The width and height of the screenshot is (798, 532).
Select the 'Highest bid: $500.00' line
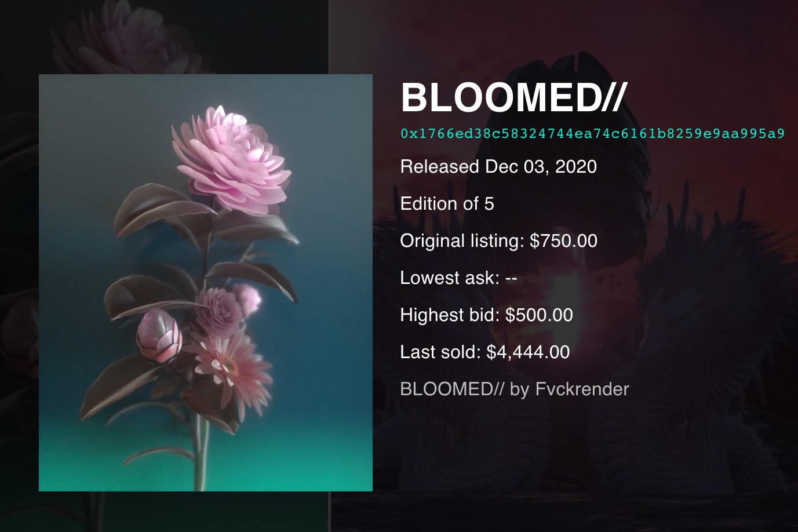(x=486, y=315)
